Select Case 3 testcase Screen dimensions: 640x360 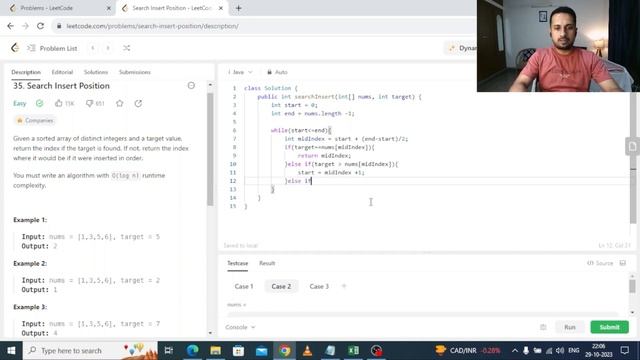[319, 287]
